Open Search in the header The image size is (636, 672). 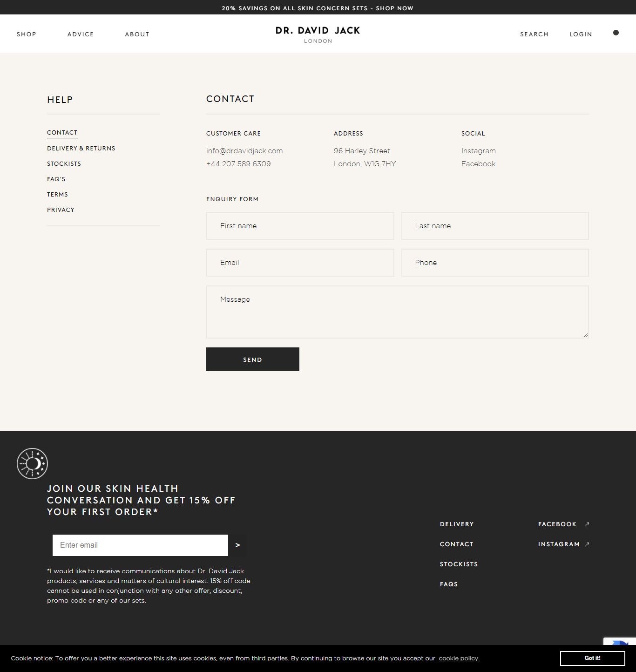[x=534, y=34]
